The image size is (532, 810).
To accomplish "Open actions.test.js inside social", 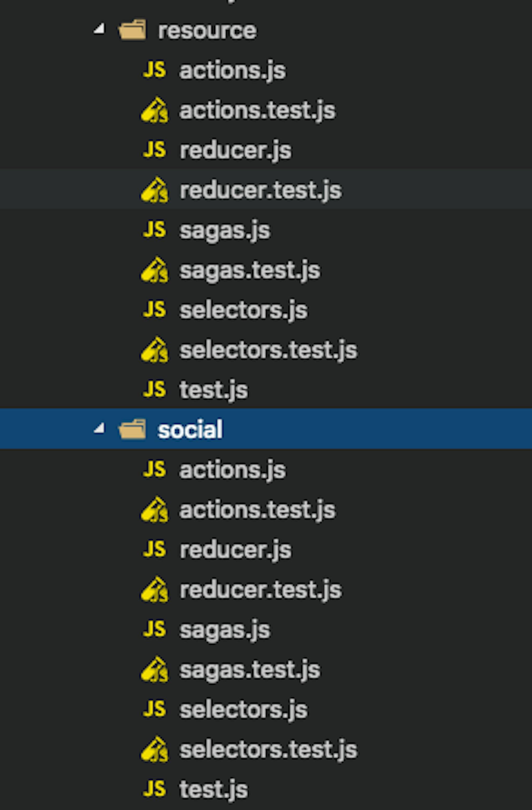I will (257, 509).
